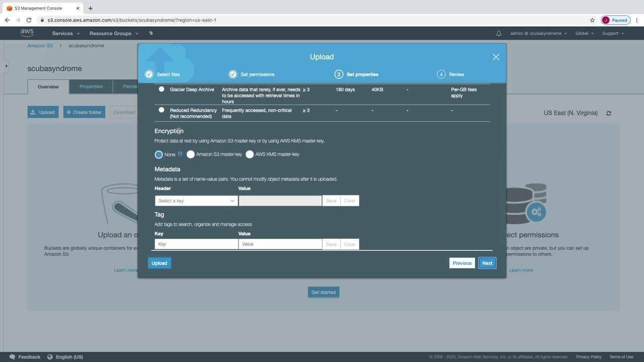Reload the browser page
Viewport: 644px width, 362px height.
click(29, 20)
